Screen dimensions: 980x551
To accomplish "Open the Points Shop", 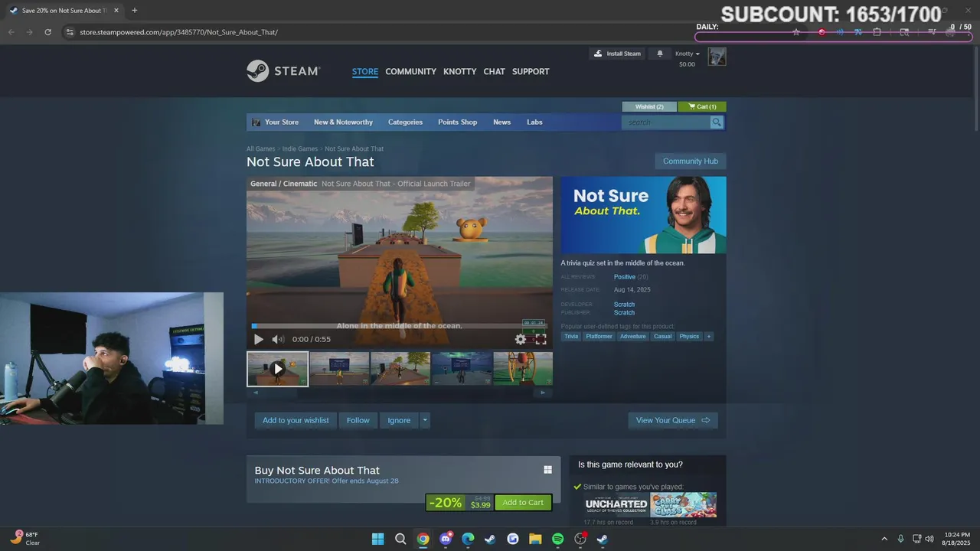I will (457, 122).
